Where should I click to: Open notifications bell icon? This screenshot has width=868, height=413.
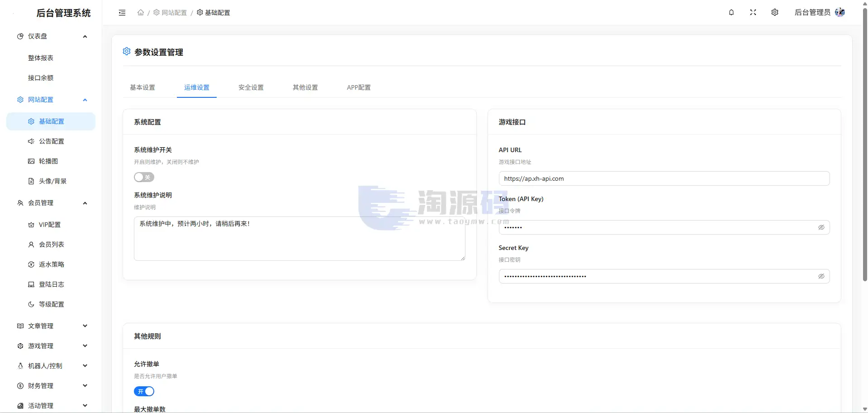[x=731, y=12]
